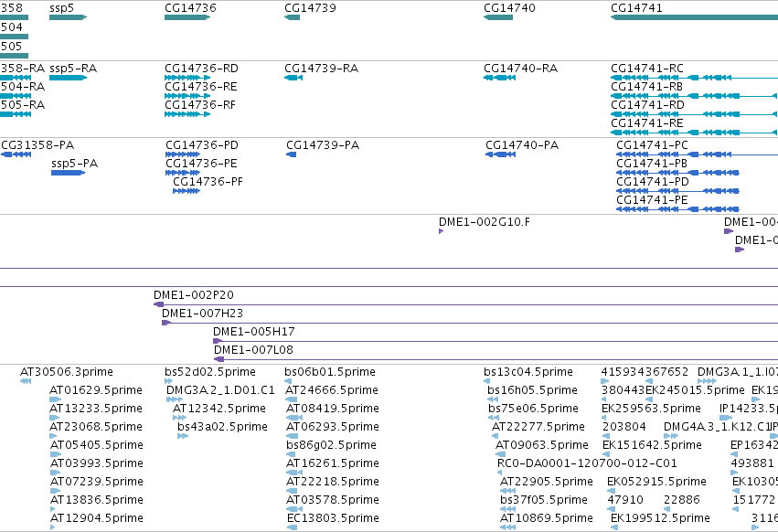Viewport: 778px width, 532px height.
Task: Select the ssp5-PA protein label
Action: [x=74, y=164]
